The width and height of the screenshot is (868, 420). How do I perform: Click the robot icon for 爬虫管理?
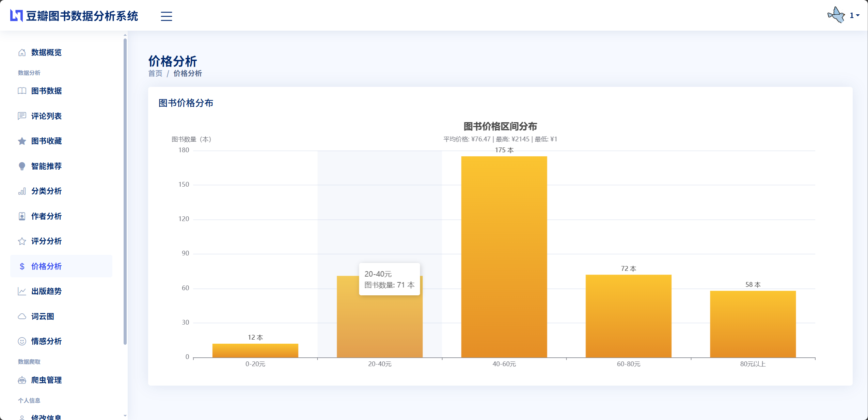click(22, 380)
